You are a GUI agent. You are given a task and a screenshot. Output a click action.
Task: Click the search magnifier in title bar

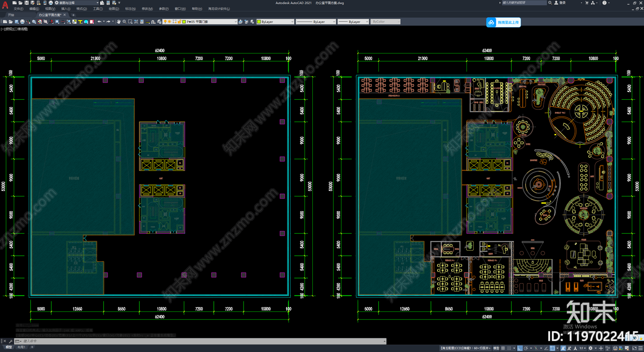click(550, 3)
